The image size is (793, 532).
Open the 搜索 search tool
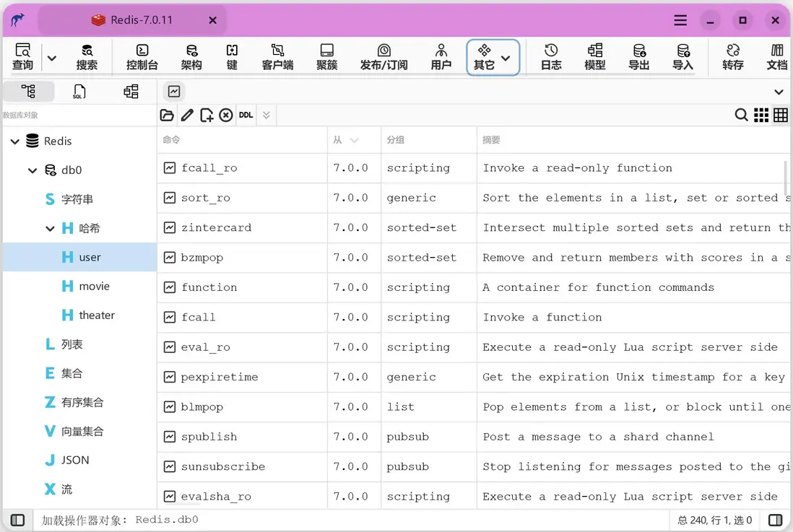point(87,56)
